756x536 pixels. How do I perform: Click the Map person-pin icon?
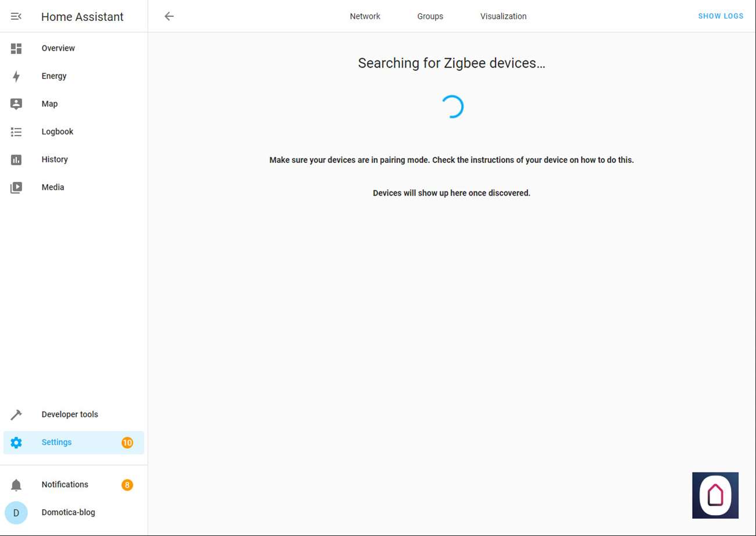pos(16,104)
